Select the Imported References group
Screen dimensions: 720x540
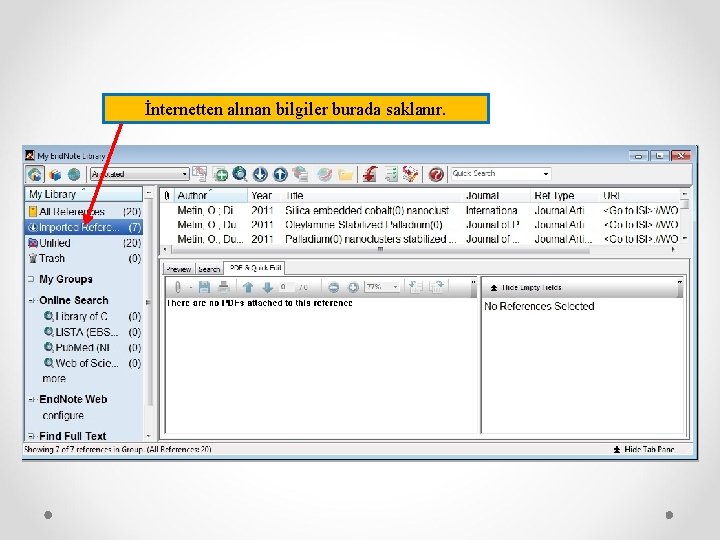[x=84, y=227]
